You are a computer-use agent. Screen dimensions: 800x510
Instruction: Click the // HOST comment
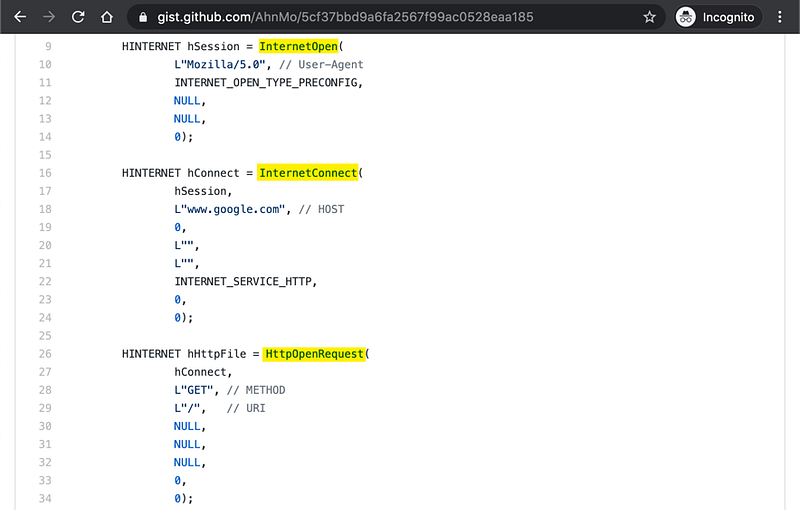321,209
